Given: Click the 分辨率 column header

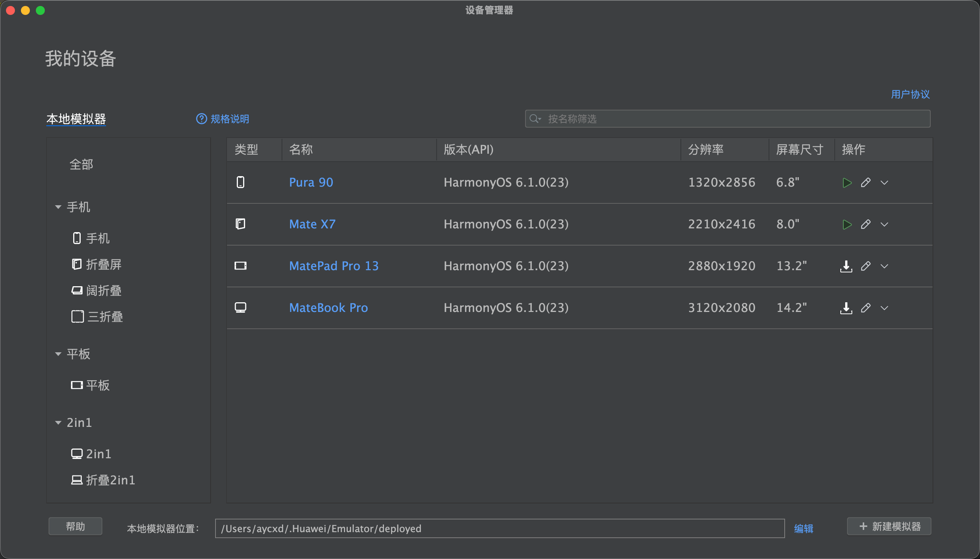Looking at the screenshot, I should tap(725, 150).
